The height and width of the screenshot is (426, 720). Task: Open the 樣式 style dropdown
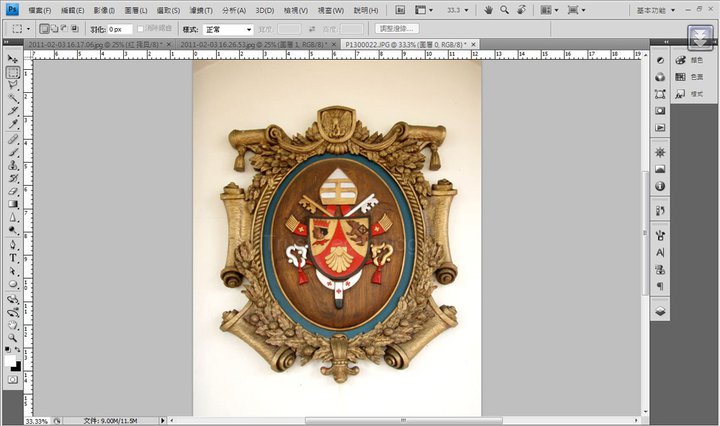(228, 29)
